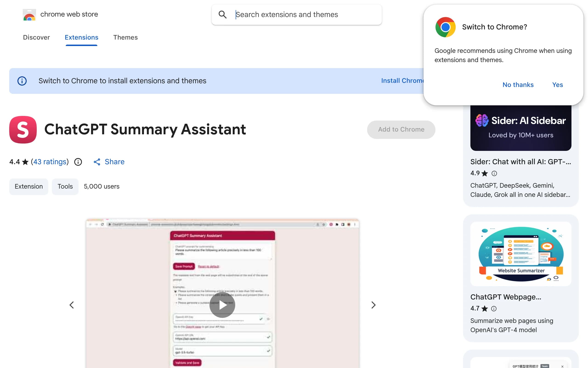Focus the Search extensions and themes field
588x368 pixels.
pos(297,14)
